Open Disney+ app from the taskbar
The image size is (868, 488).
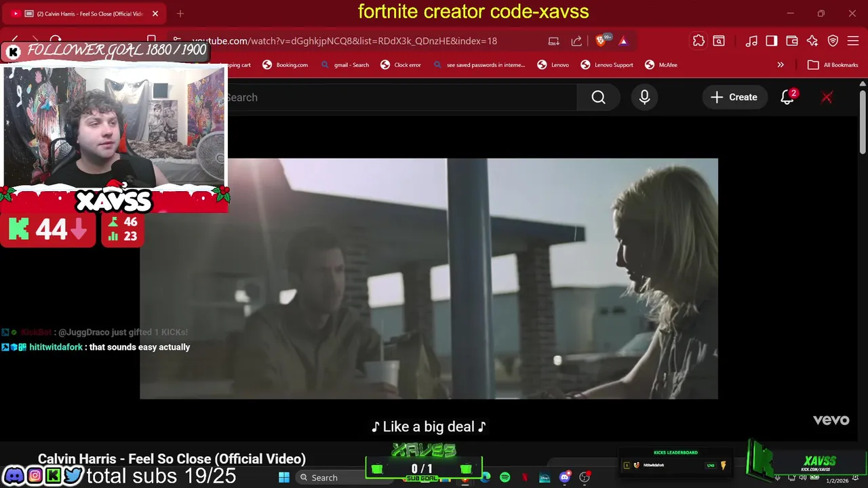point(545,477)
